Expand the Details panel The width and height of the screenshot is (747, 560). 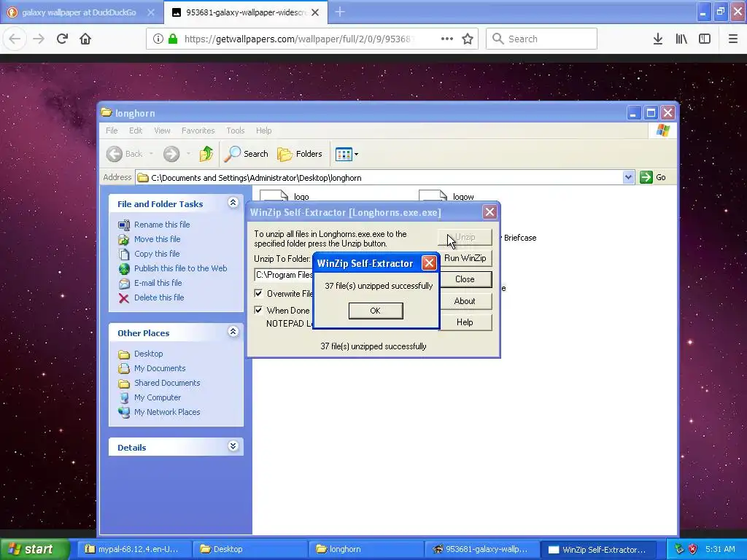coord(233,446)
